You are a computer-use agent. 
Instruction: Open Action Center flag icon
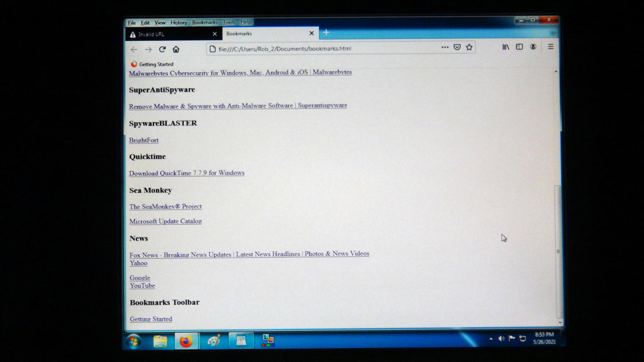pyautogui.click(x=512, y=338)
